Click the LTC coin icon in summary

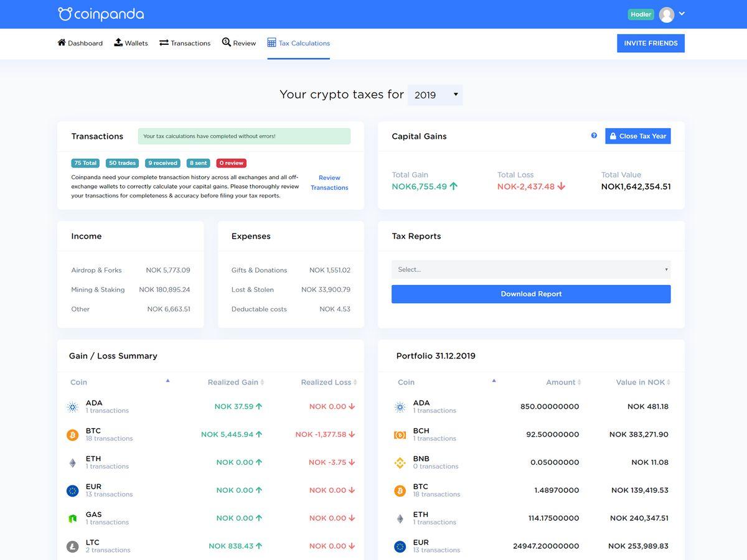(x=73, y=546)
